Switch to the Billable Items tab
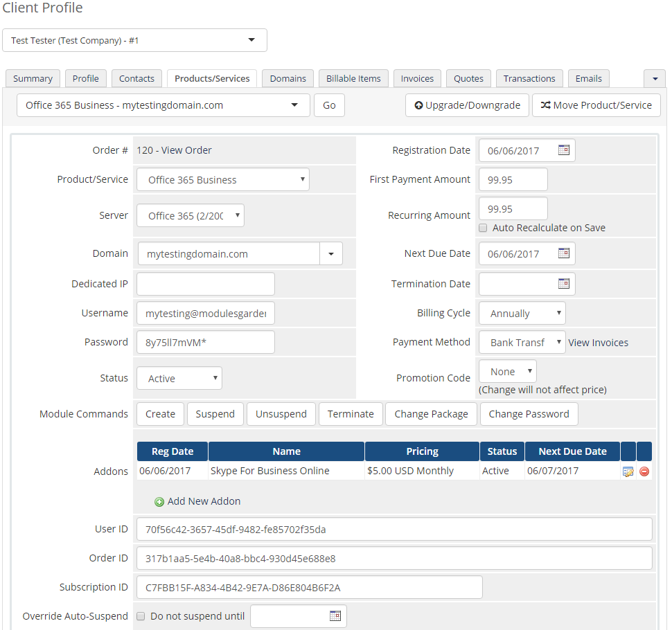672x630 pixels. (353, 79)
